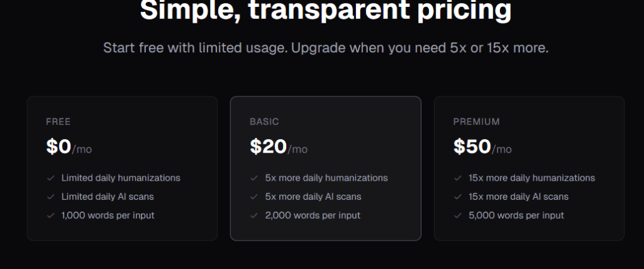The height and width of the screenshot is (269, 644).
Task: Click checkmark beside Limited daily AI scans
Action: point(50,197)
